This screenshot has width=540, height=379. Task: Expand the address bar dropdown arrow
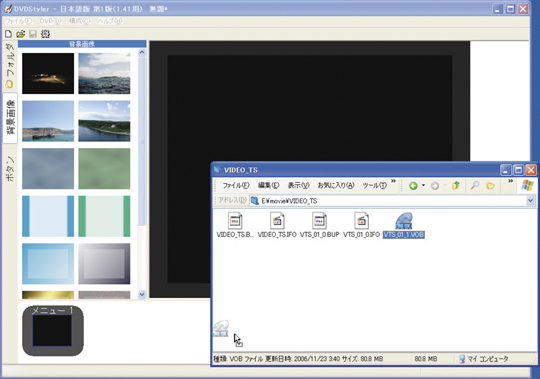tap(531, 200)
